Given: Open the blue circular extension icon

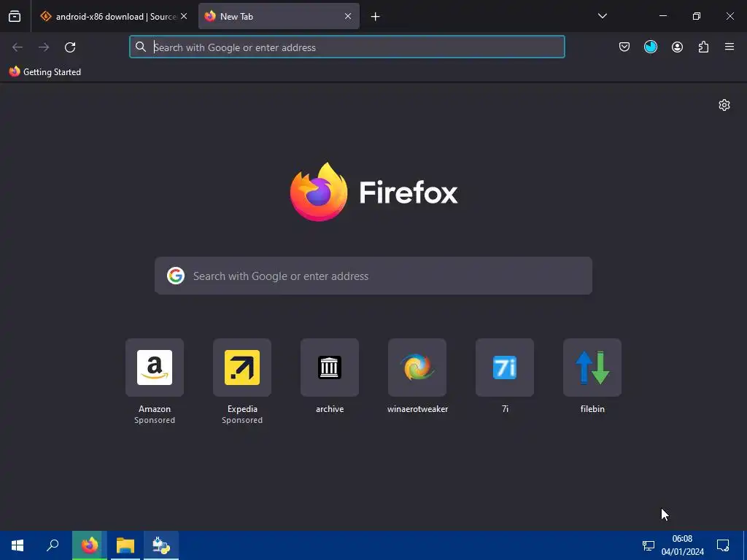Looking at the screenshot, I should click(x=651, y=47).
